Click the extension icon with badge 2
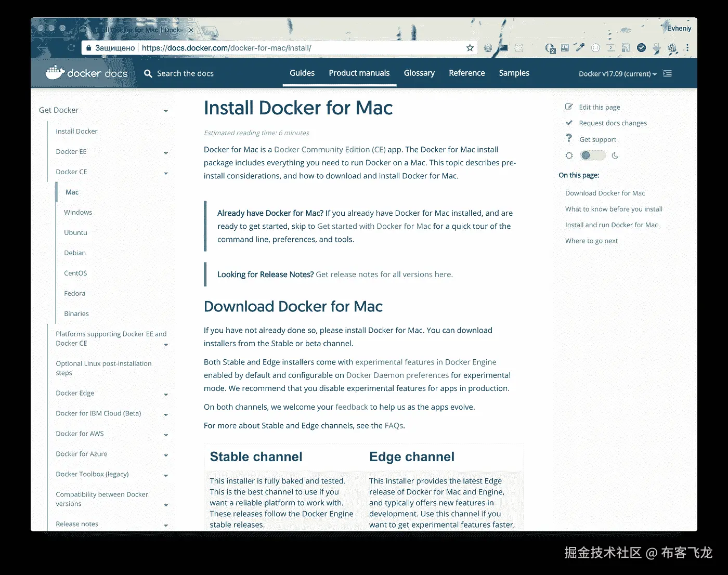728x575 pixels. tap(550, 48)
